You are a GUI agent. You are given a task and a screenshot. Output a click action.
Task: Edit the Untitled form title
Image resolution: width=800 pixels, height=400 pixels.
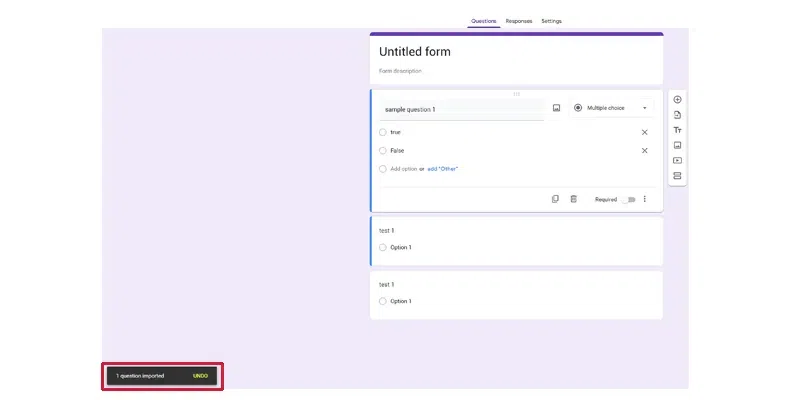point(415,52)
